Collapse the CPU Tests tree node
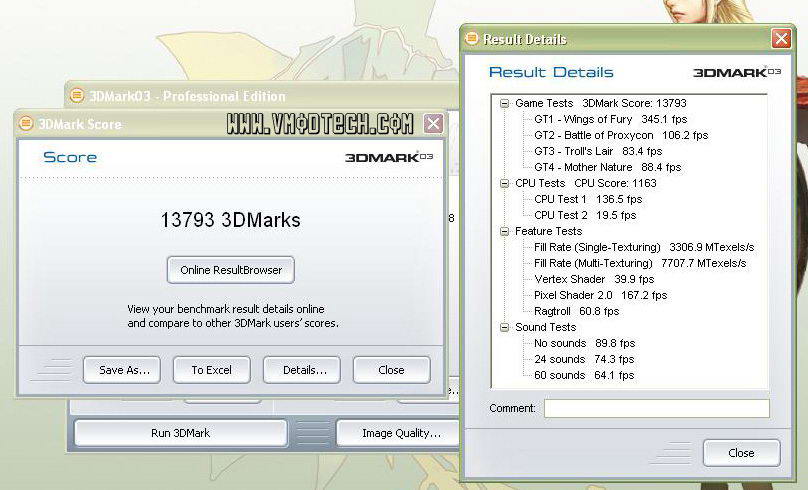The image size is (808, 490). 504,183
